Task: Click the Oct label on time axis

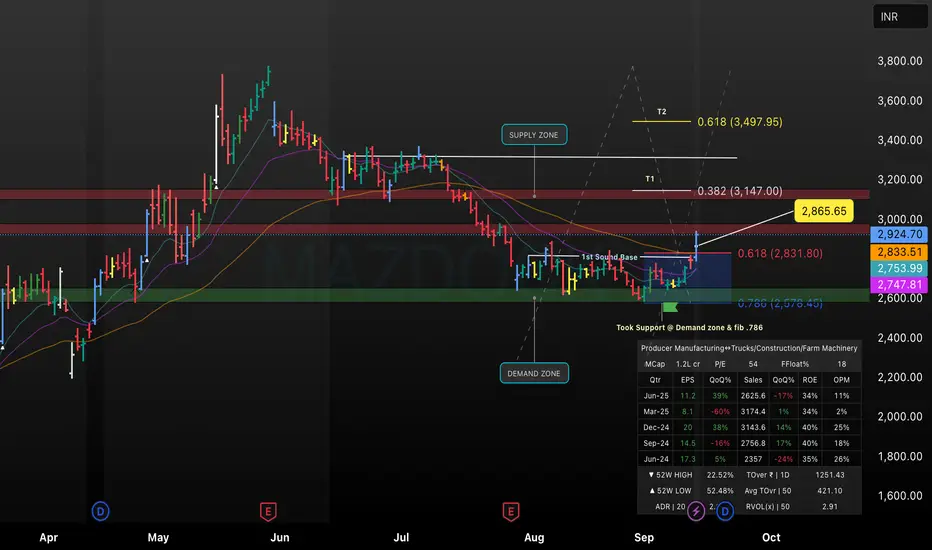Action: (x=771, y=538)
